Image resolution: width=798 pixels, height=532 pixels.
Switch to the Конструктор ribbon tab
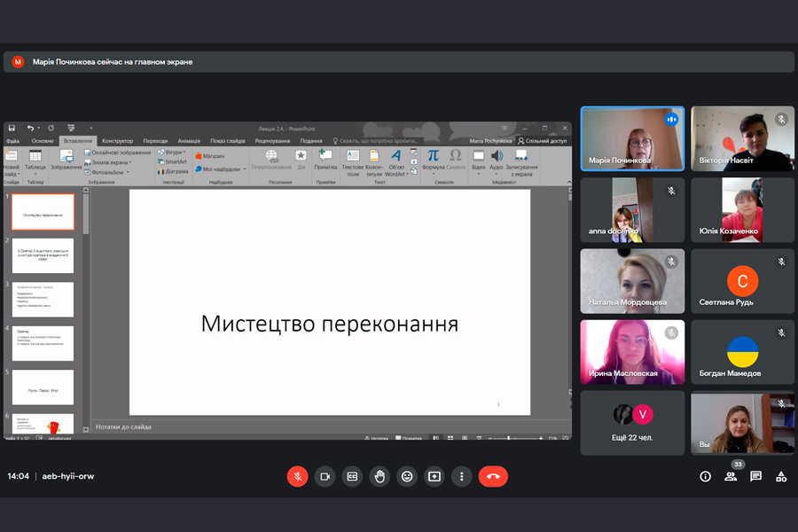tap(117, 140)
